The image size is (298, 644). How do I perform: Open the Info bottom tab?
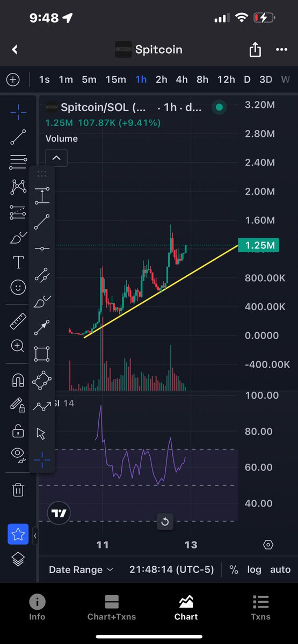point(37,608)
